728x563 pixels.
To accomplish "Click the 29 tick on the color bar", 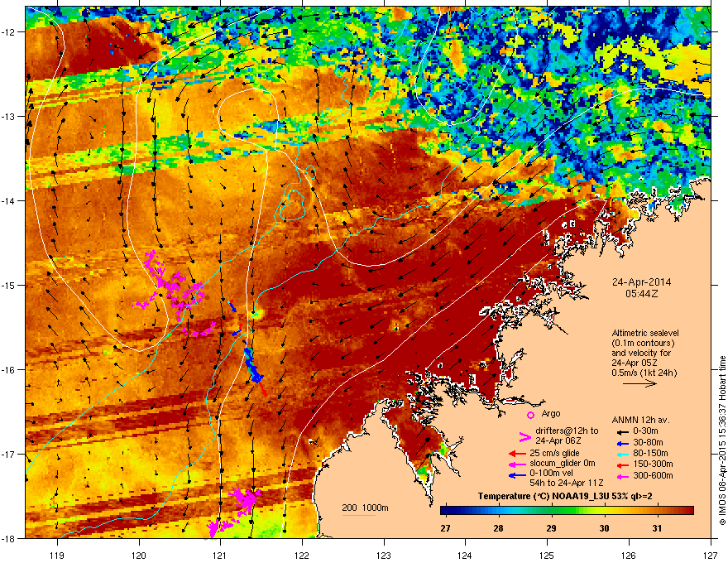I will 551,528.
